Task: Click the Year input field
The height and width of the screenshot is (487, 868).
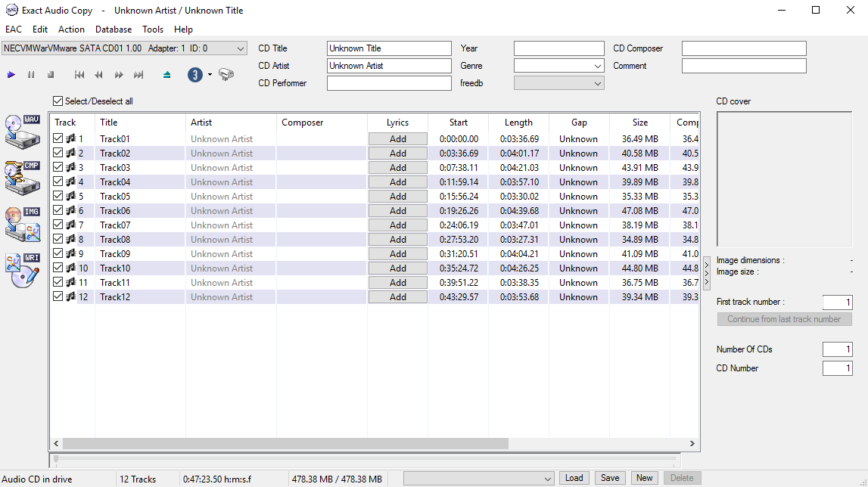Action: pos(558,48)
